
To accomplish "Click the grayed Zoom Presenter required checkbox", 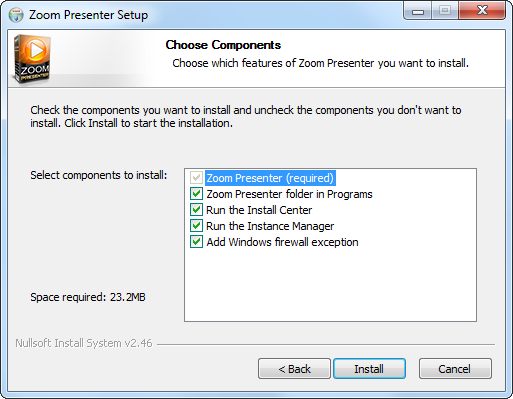I will pyautogui.click(x=196, y=178).
